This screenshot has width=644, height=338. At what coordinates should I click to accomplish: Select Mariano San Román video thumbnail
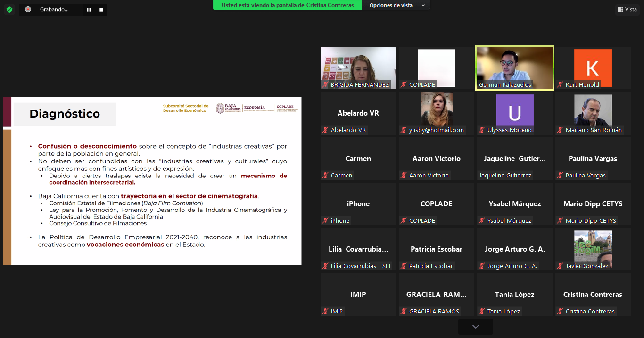593,110
